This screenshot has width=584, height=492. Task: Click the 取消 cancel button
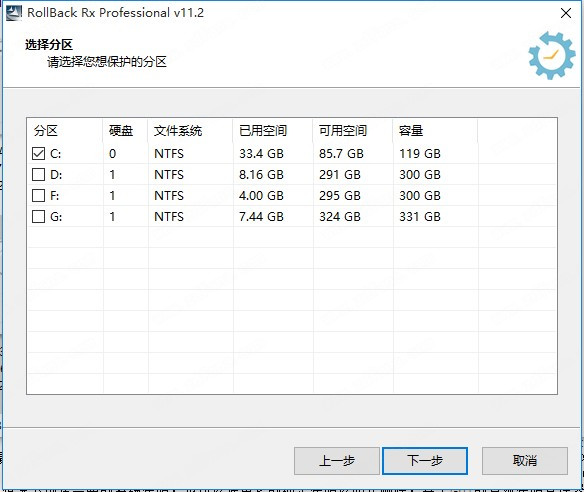[525, 461]
